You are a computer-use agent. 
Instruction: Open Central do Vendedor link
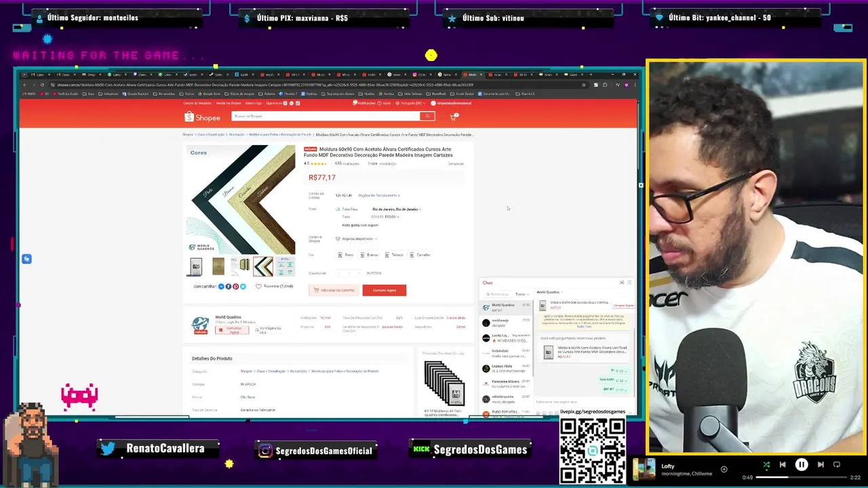pos(197,103)
